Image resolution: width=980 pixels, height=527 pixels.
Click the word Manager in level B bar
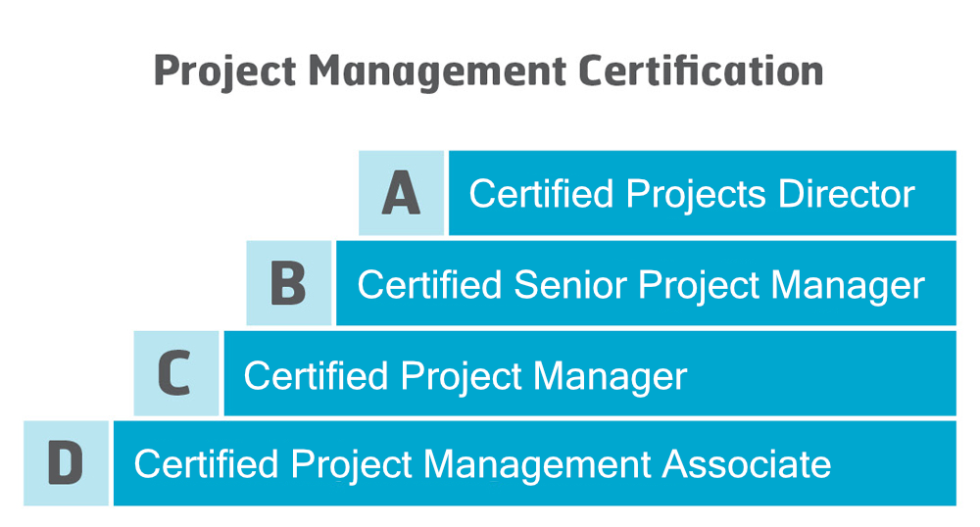848,287
